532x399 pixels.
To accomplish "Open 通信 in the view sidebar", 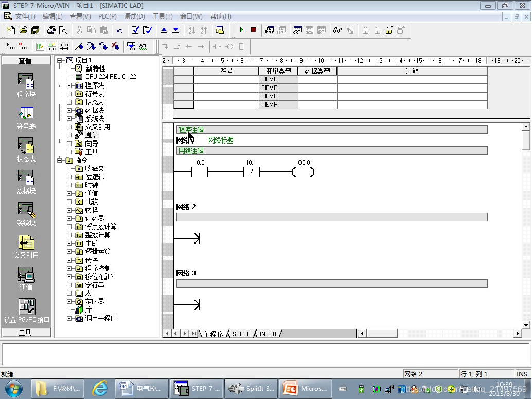I will click(26, 279).
